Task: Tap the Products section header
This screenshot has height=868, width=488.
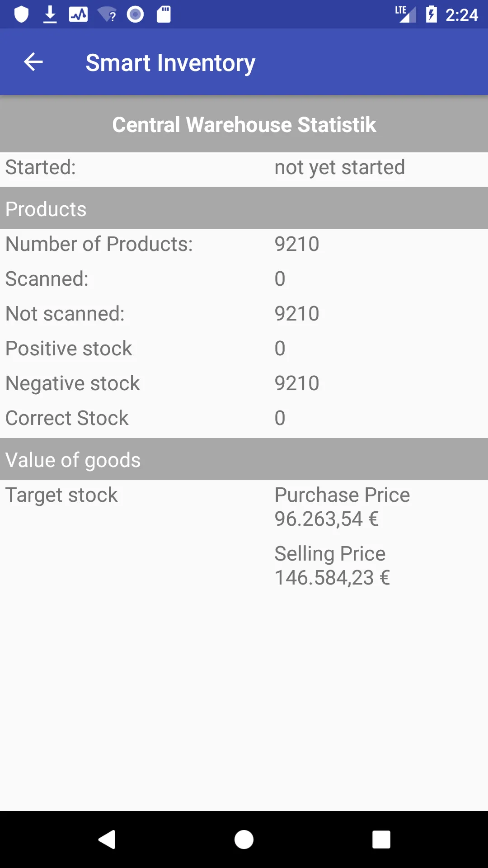Action: click(244, 208)
